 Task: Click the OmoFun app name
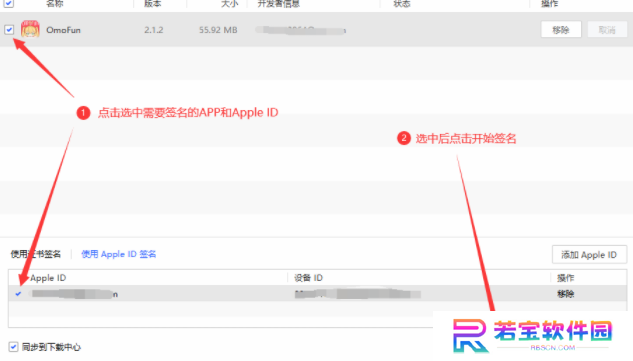coord(63,30)
